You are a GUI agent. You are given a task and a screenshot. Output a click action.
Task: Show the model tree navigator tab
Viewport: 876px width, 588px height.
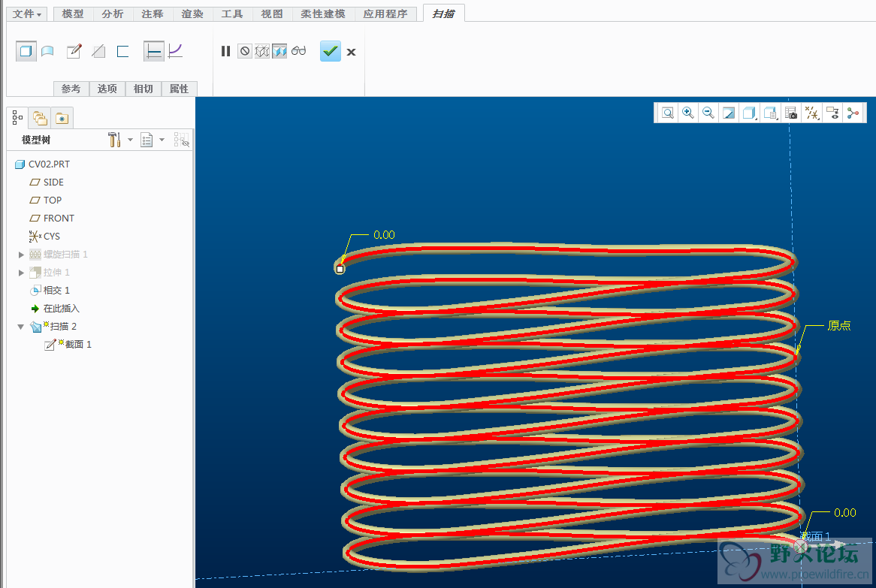(18, 118)
